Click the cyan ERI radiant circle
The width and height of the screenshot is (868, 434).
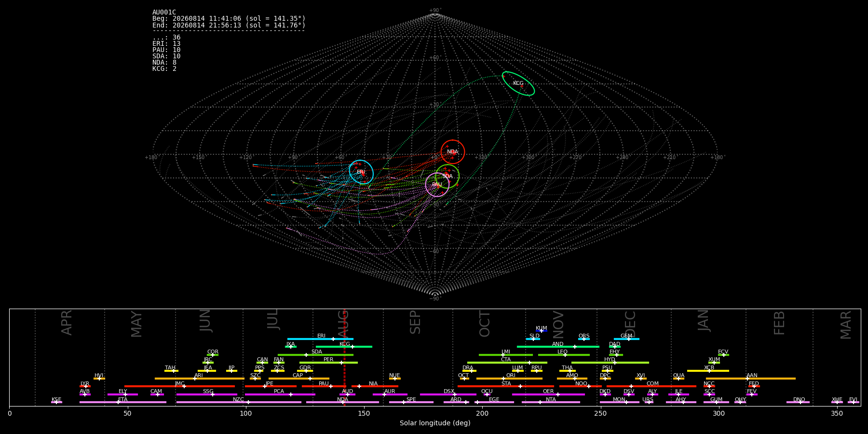tap(361, 172)
